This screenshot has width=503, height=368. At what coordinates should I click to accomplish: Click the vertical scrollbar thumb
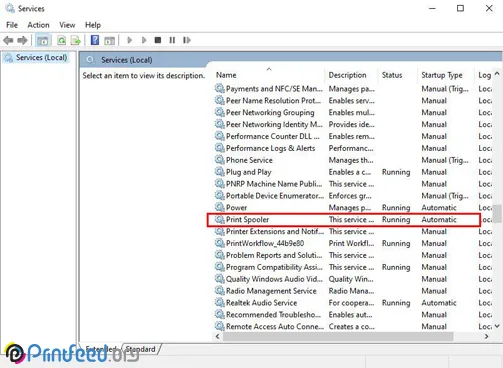click(497, 213)
